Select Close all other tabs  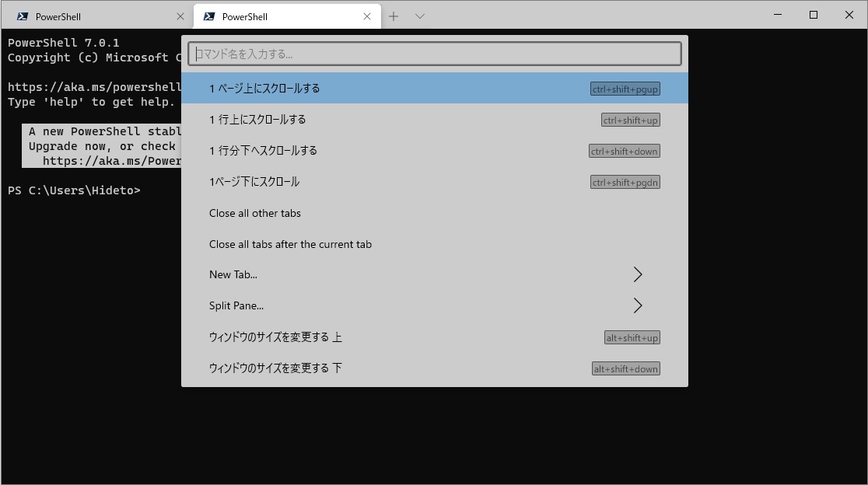click(x=254, y=213)
